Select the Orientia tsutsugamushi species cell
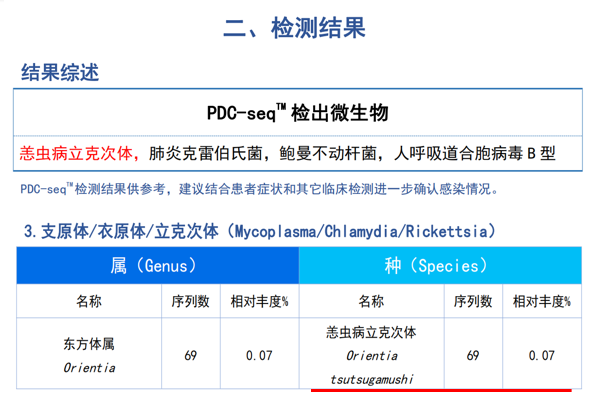This screenshot has width=601, height=402. click(371, 355)
